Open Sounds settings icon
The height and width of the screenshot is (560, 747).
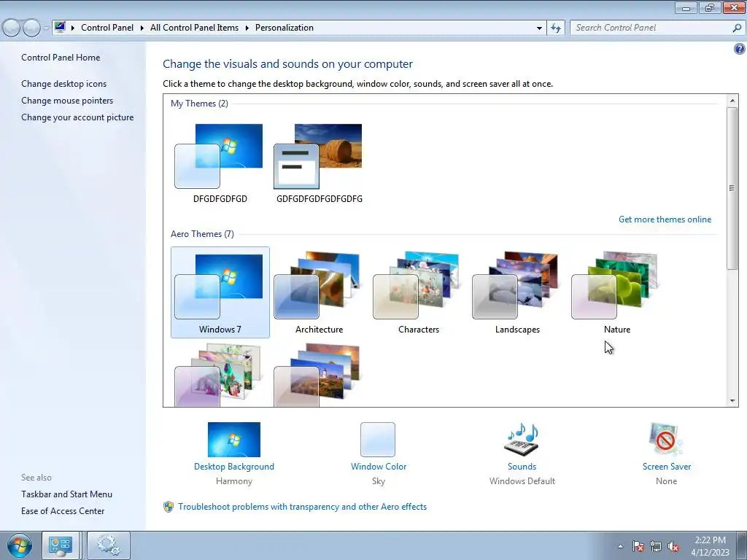tap(522, 440)
